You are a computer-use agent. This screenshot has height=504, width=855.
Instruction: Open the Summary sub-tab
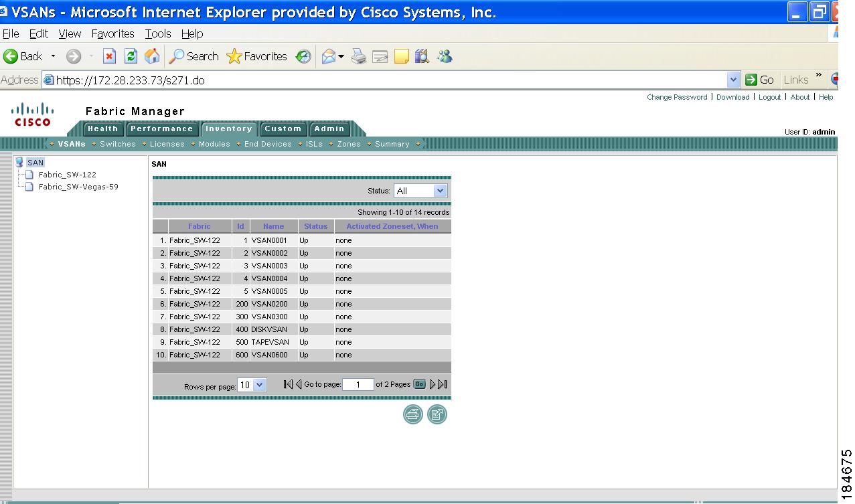coord(392,144)
